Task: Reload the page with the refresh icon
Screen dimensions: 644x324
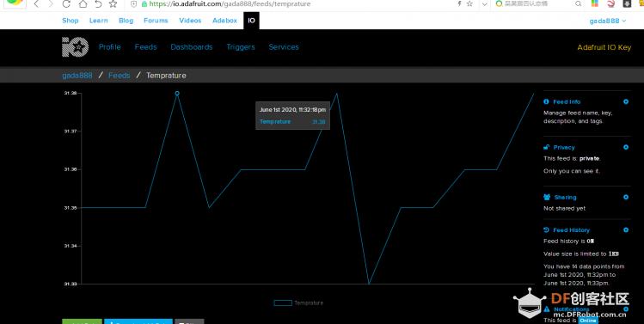Action: tap(66, 4)
